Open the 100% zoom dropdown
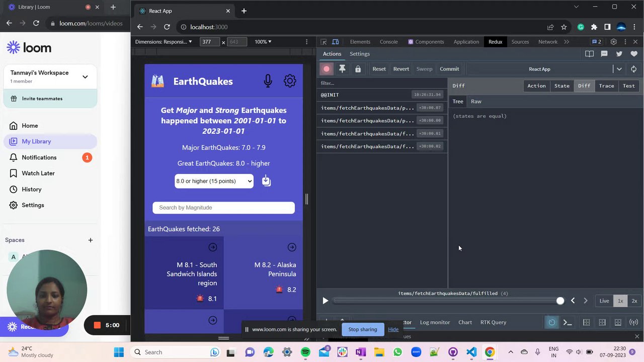Image resolution: width=644 pixels, height=362 pixels. [263, 42]
